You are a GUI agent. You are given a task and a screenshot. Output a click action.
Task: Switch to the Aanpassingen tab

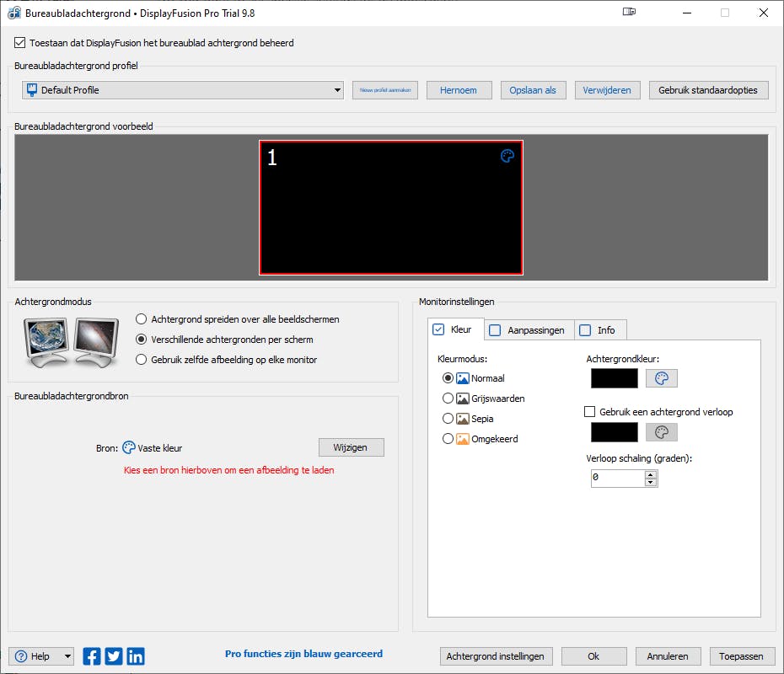529,330
